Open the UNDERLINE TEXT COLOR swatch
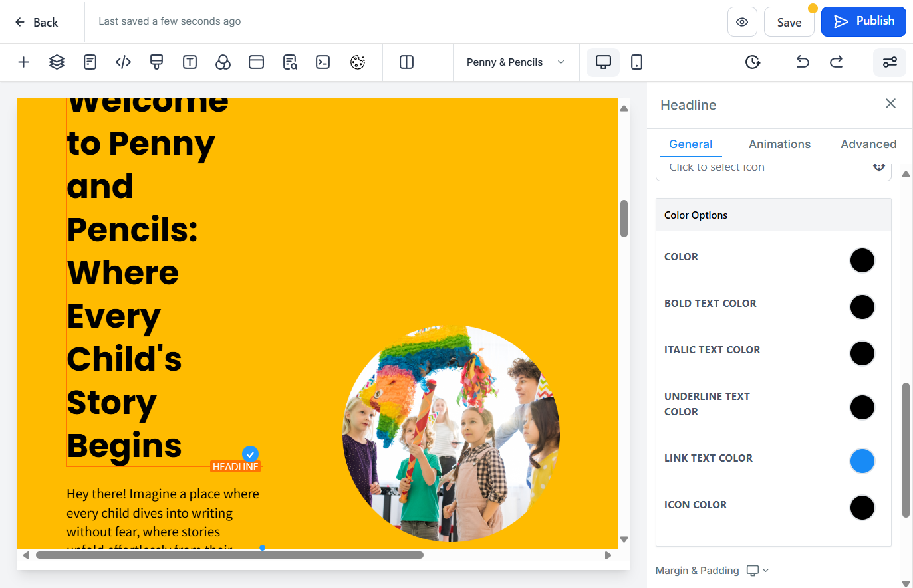Screen dimensions: 913x588 862,407
